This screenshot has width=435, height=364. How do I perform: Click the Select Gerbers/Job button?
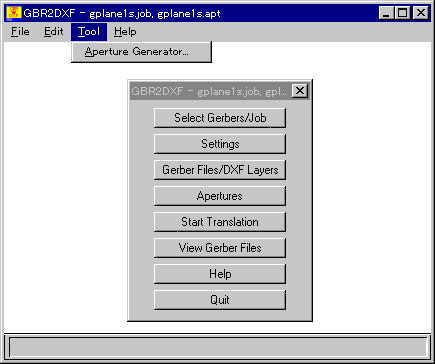220,118
